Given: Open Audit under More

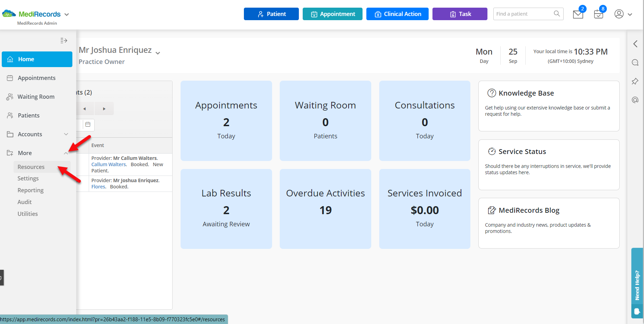Looking at the screenshot, I should 25,202.
